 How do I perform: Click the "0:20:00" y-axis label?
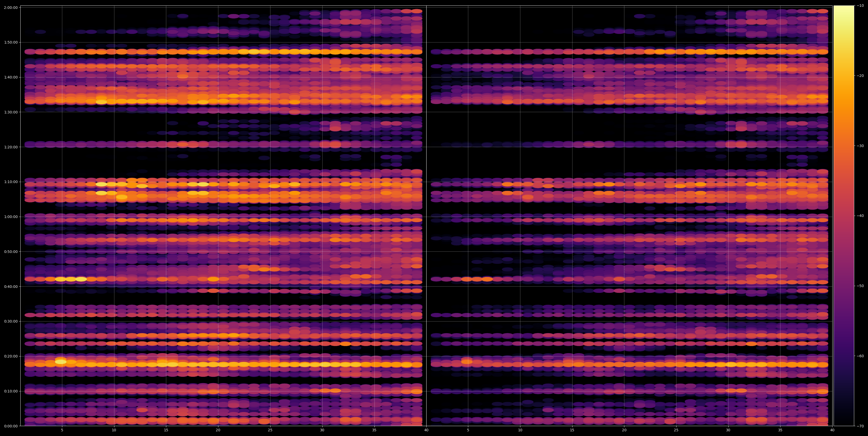(11, 356)
